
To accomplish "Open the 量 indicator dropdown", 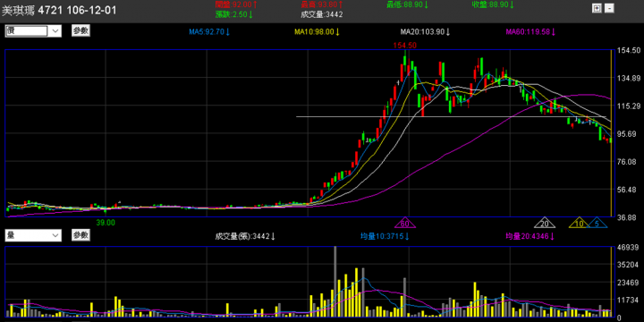I will point(33,236).
